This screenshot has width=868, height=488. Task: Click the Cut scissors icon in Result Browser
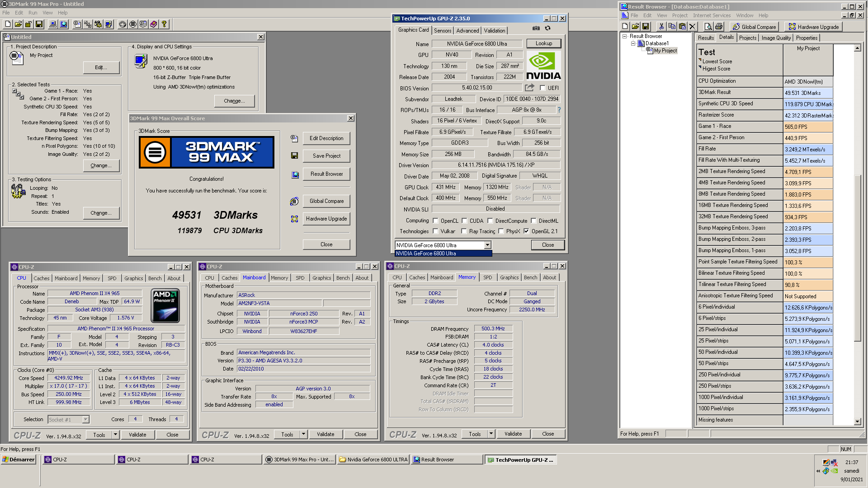coord(661,27)
